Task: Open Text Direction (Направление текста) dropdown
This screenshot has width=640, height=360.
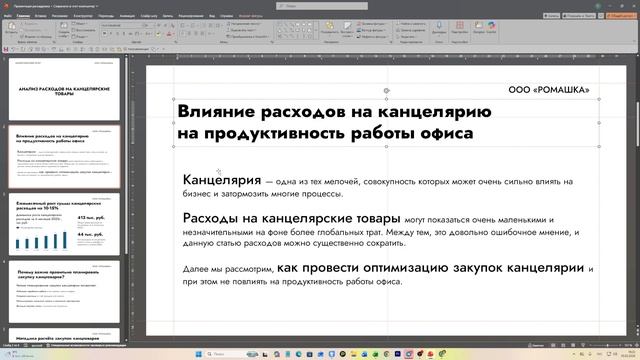Action: [x=244, y=24]
